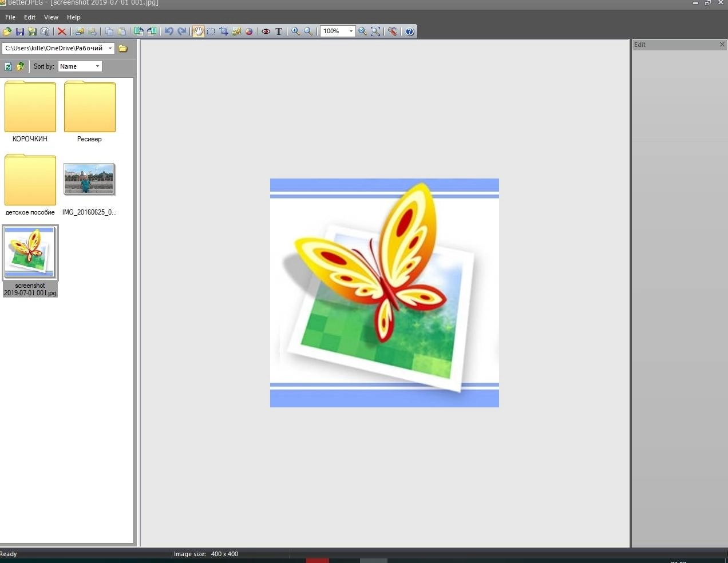Open the Help menu
Screen dimensions: 728x563
pos(74,17)
